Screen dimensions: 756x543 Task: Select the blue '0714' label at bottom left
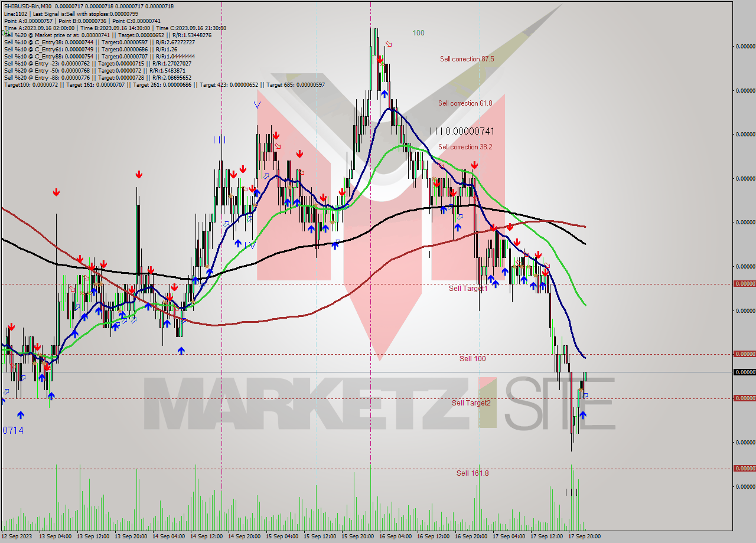click(x=13, y=431)
